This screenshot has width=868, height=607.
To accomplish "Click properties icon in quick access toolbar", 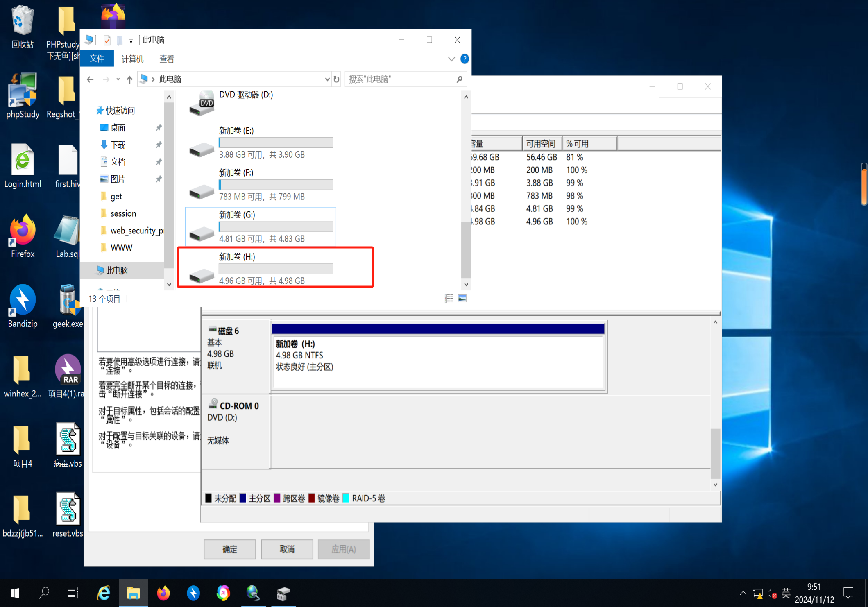I will pos(107,40).
